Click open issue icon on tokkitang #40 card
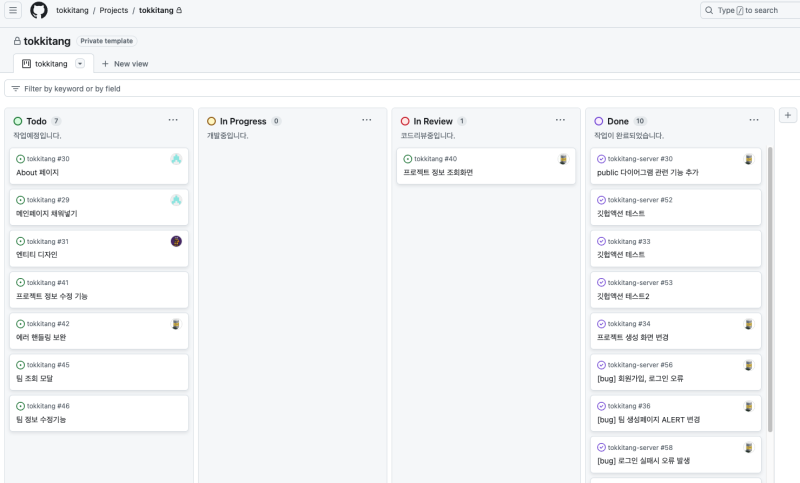This screenshot has height=483, width=800. pyautogui.click(x=408, y=159)
